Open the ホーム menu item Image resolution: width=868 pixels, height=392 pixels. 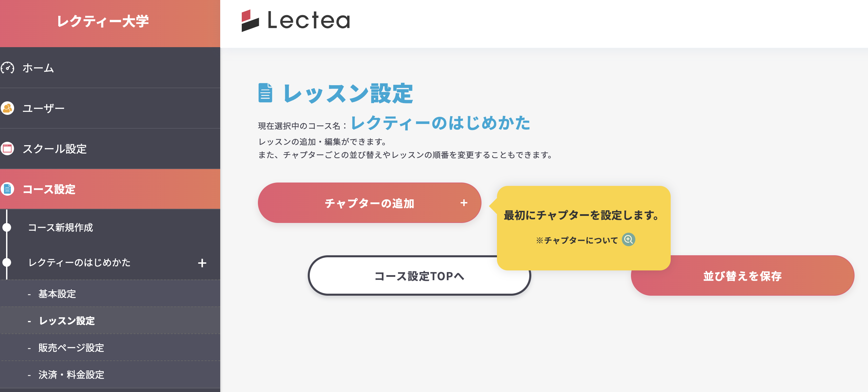click(x=38, y=68)
